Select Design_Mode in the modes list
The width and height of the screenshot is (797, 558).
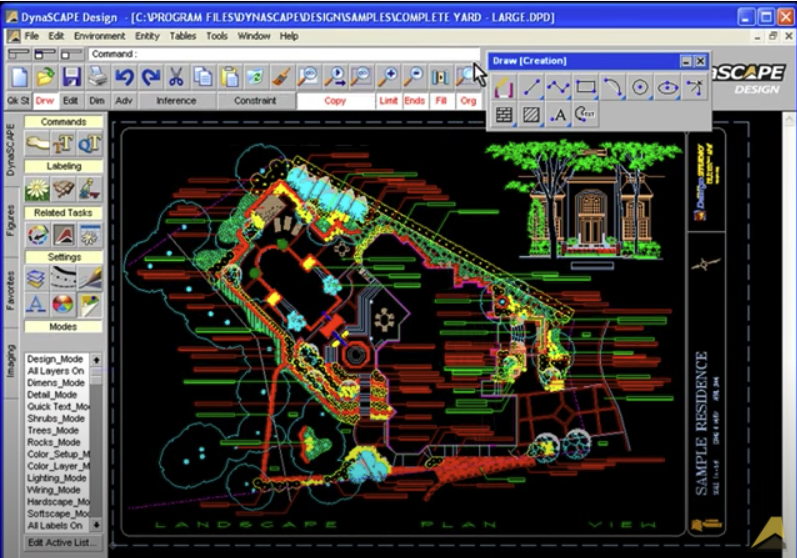pyautogui.click(x=55, y=359)
